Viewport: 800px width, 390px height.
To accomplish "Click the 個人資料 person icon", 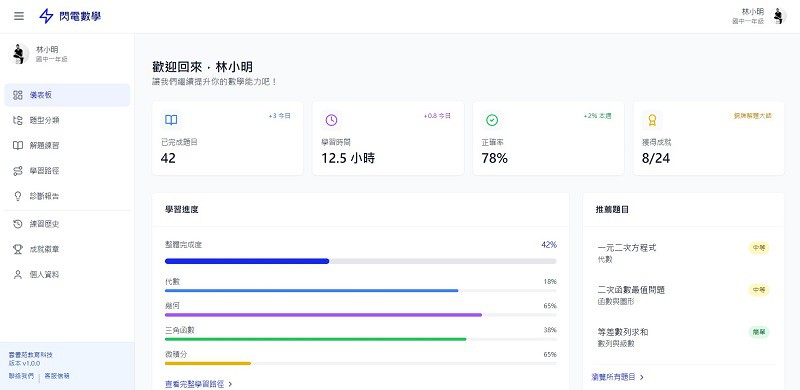I will point(18,275).
